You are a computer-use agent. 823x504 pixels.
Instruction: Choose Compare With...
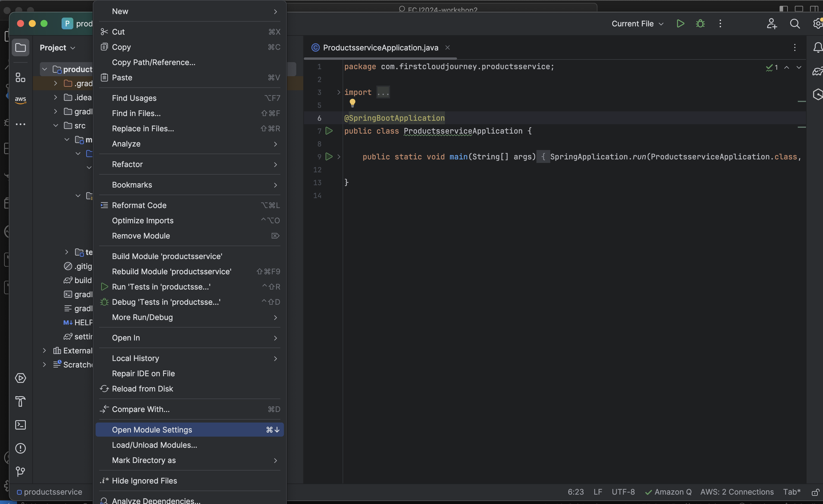189,409
